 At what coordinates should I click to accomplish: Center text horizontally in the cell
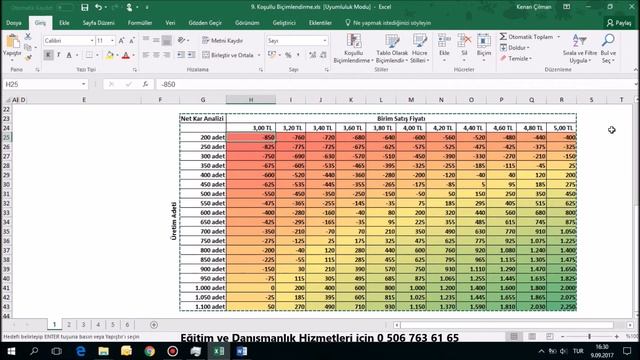pyautogui.click(x=156, y=55)
